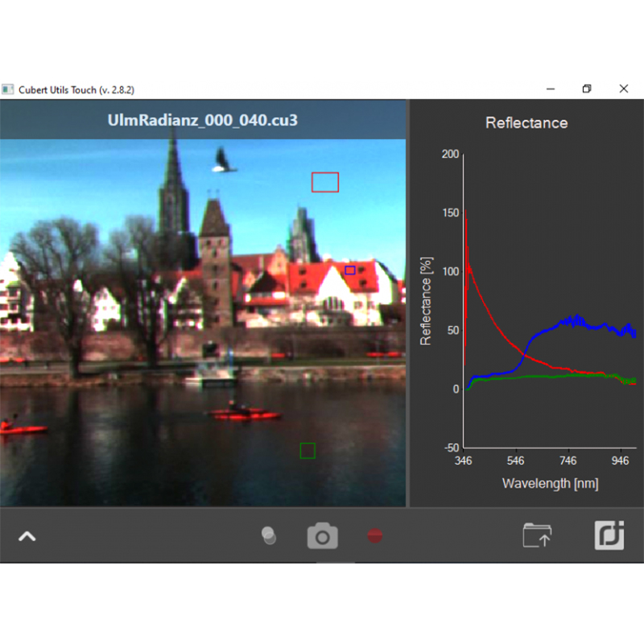Select the blue ROI square on the red roof
Screen dimensions: 644x644
pyautogui.click(x=350, y=270)
